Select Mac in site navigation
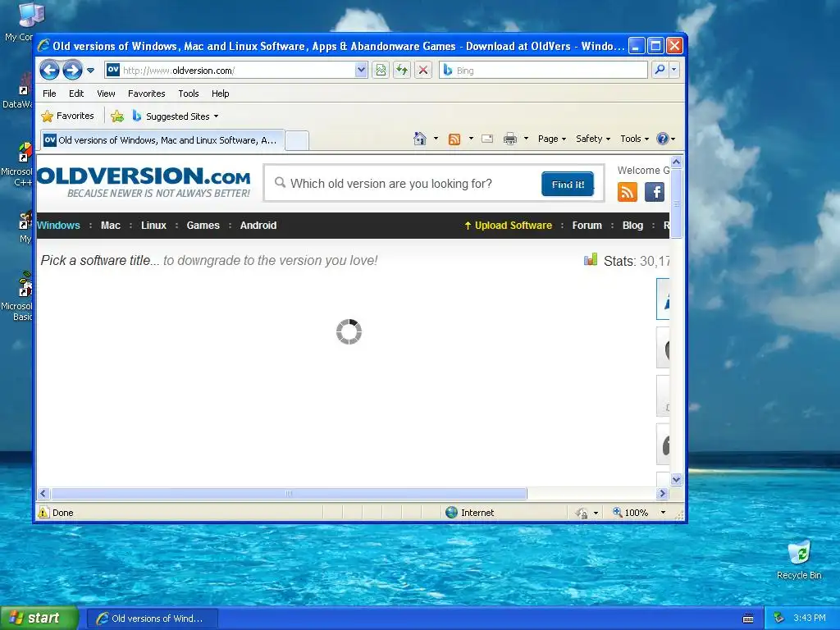The height and width of the screenshot is (630, 840). click(111, 226)
